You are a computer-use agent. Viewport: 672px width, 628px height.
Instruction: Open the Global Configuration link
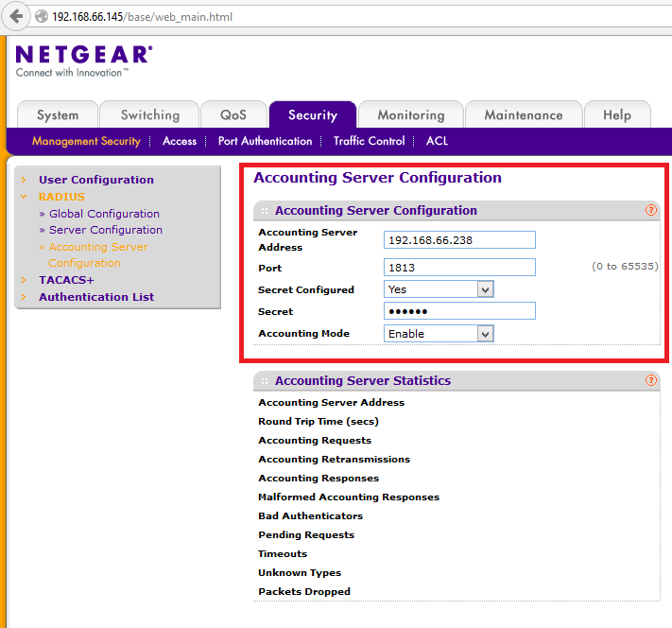(104, 214)
